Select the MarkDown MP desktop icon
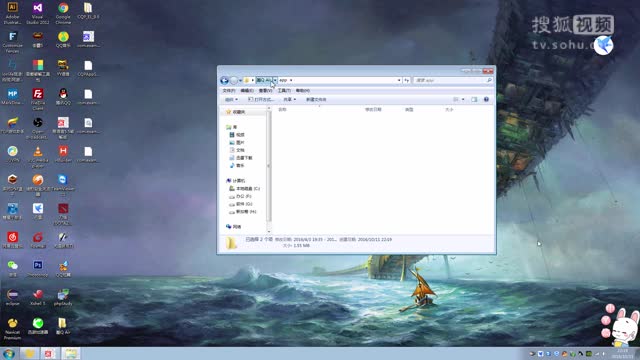This screenshot has height=360, width=640. click(x=13, y=97)
